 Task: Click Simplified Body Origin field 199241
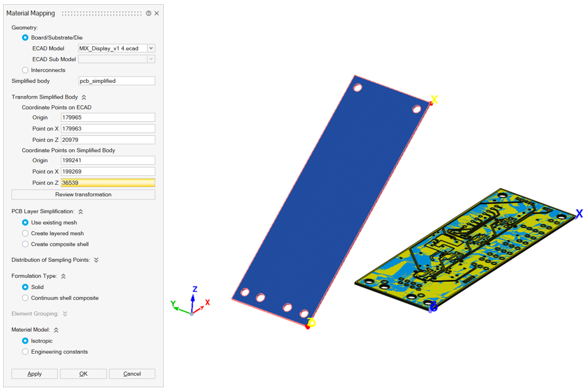pyautogui.click(x=108, y=160)
